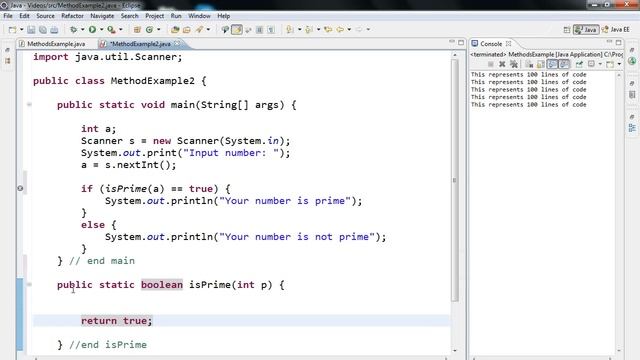The width and height of the screenshot is (640, 360).
Task: Toggle Block Selection mode
Action: pyautogui.click(x=259, y=29)
